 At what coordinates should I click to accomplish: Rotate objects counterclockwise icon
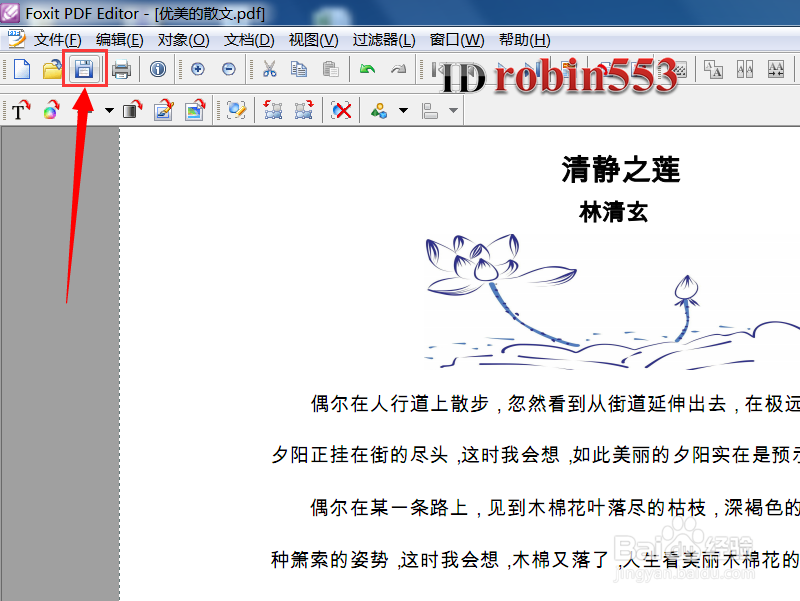[x=273, y=110]
